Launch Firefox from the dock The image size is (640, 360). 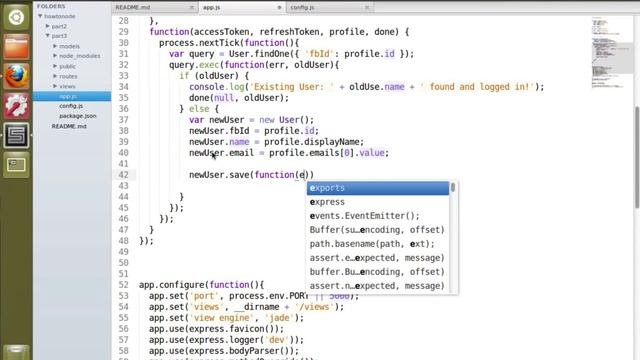[x=16, y=76]
